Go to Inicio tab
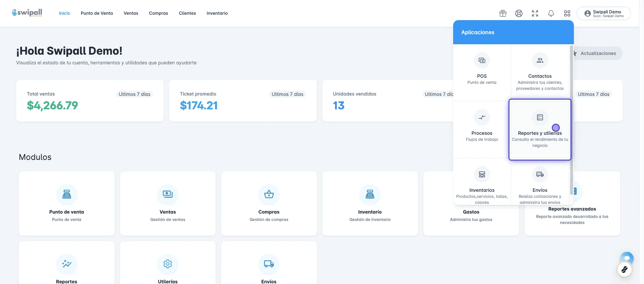 pos(64,13)
